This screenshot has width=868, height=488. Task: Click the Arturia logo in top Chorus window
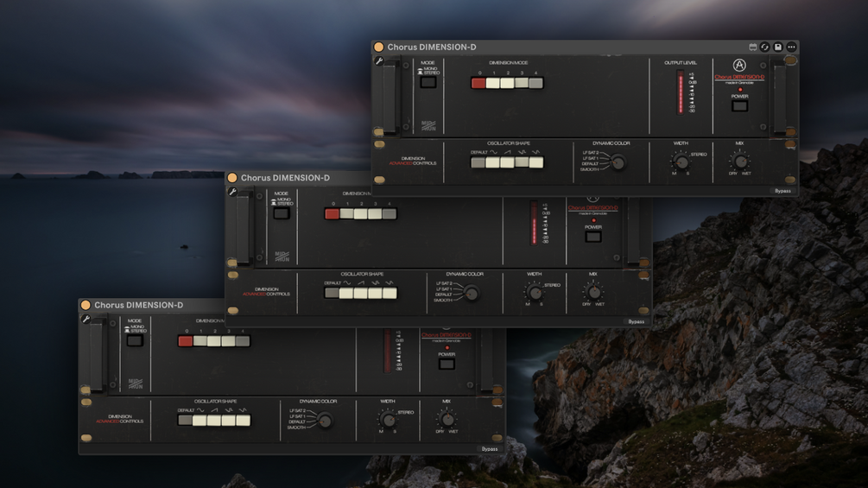coord(739,66)
